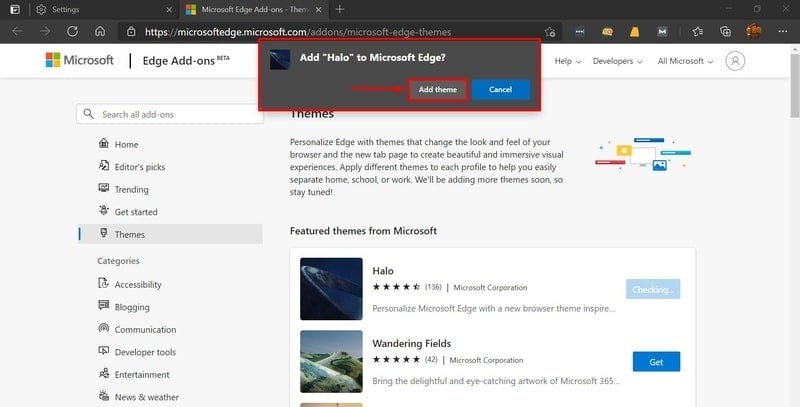The image size is (800, 407).
Task: Click the browser back arrow
Action: (17, 32)
